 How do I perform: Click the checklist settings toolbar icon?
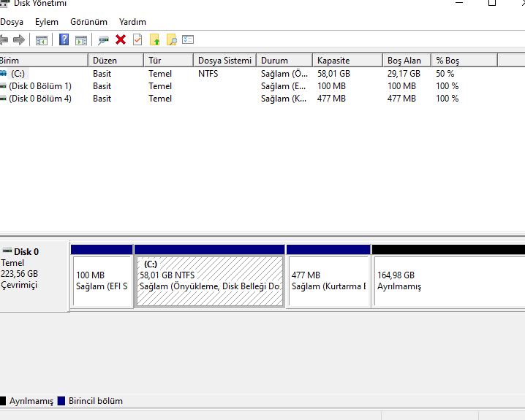pyautogui.click(x=188, y=39)
